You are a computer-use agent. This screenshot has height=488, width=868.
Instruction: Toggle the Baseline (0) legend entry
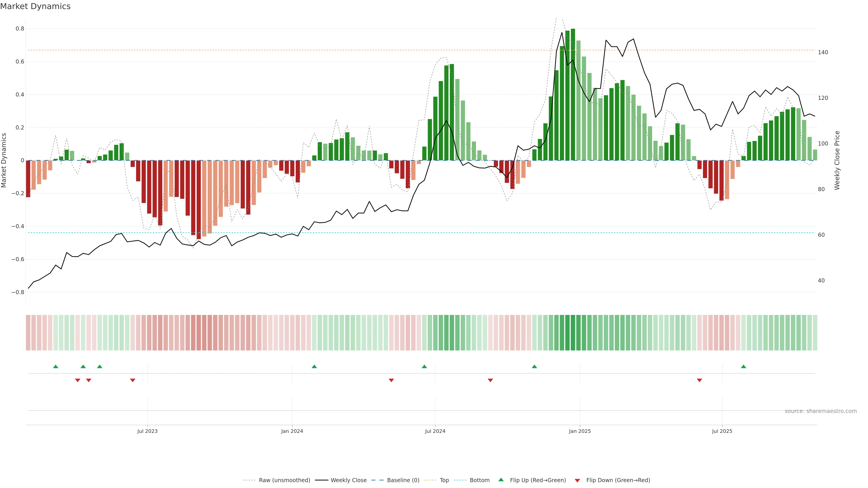(x=403, y=480)
